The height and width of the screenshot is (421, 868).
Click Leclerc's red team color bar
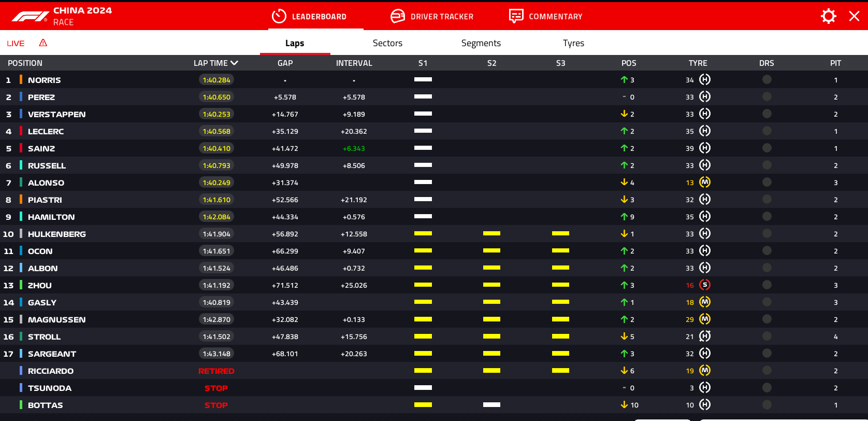pos(21,131)
